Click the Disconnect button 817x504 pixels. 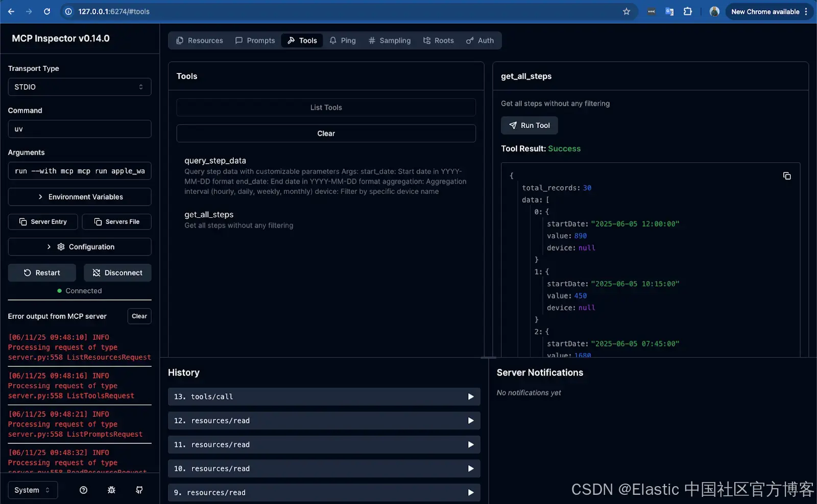pos(117,272)
